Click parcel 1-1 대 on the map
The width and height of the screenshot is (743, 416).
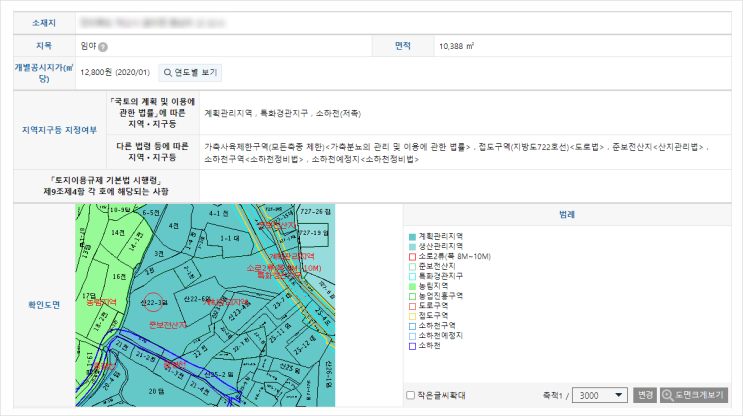[x=230, y=238]
